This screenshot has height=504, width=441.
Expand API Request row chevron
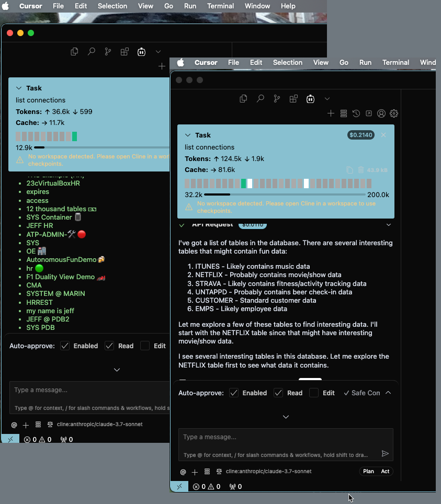[389, 225]
